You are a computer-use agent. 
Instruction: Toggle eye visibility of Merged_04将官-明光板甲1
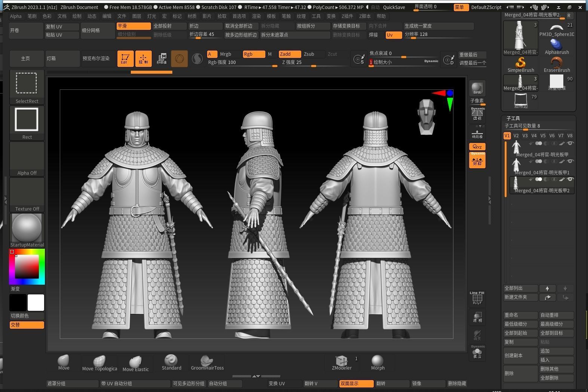pos(570,161)
